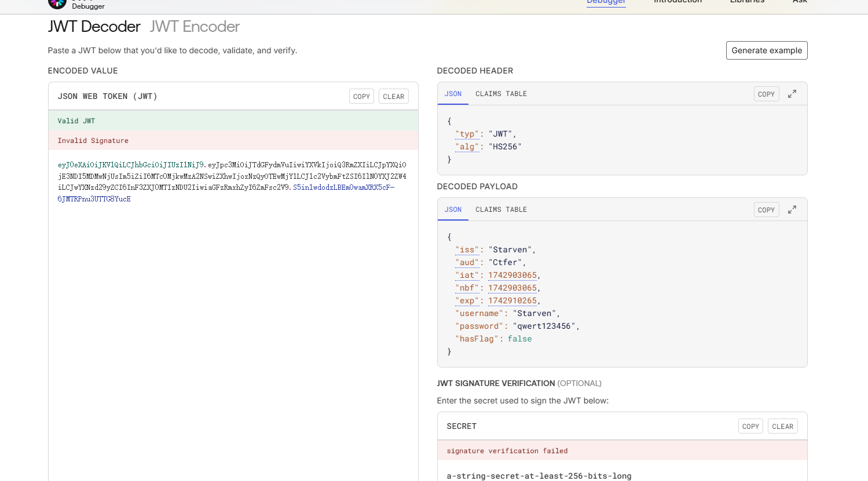The width and height of the screenshot is (868, 481).
Task: Switch payload view to Claims Table tab
Action: 501,210
